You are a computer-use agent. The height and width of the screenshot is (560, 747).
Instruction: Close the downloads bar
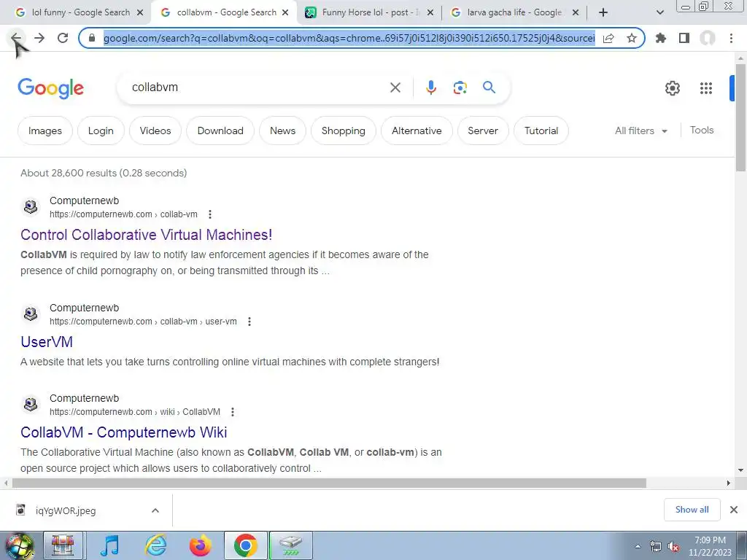coord(734,510)
